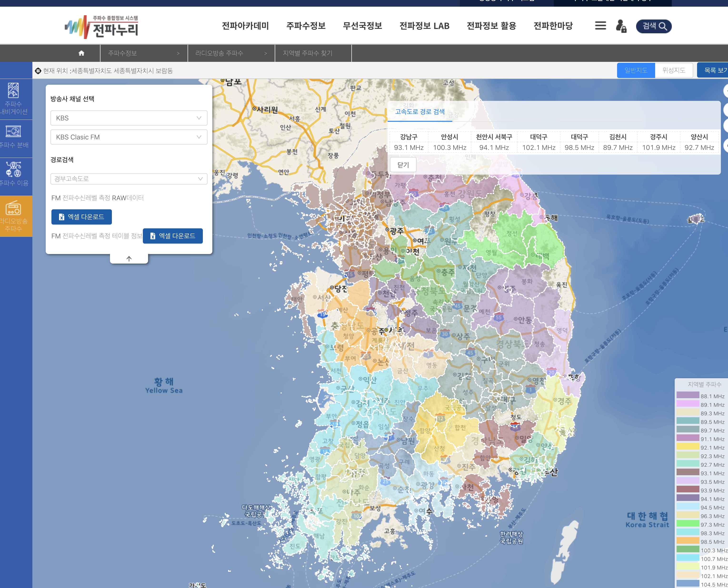Image resolution: width=728 pixels, height=588 pixels.
Task: Open the 경부고속도로 route dropdown
Action: 129,178
